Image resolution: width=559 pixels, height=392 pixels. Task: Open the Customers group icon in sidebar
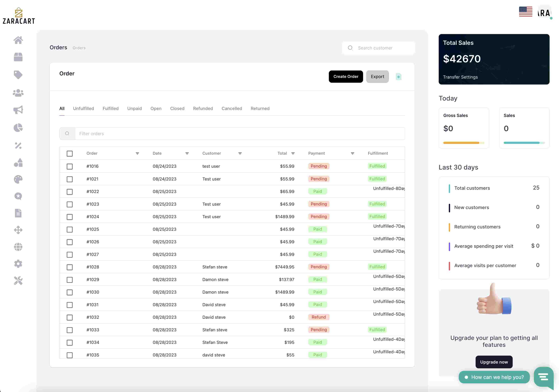[18, 93]
